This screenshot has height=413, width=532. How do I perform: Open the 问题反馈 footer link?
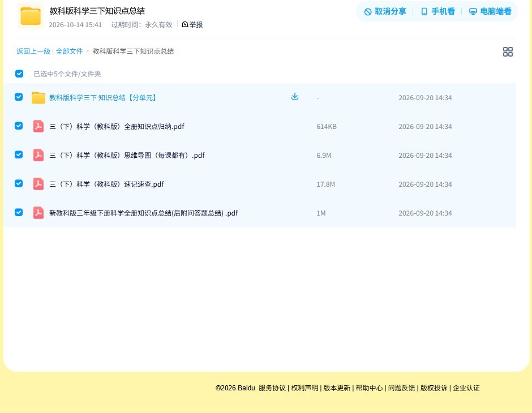(402, 388)
